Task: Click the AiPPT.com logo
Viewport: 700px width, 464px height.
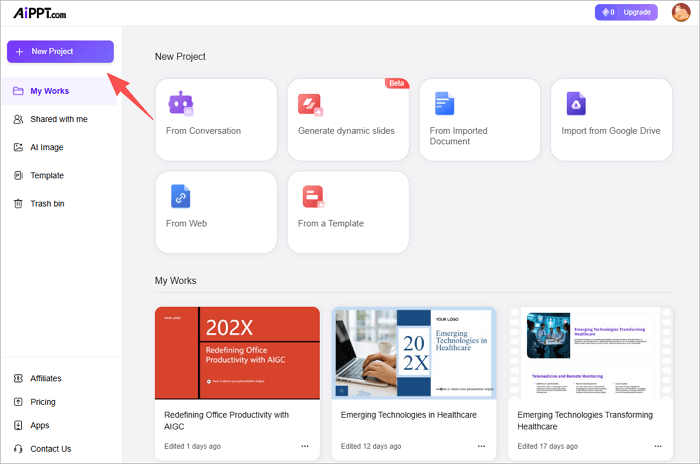Action: coord(39,13)
